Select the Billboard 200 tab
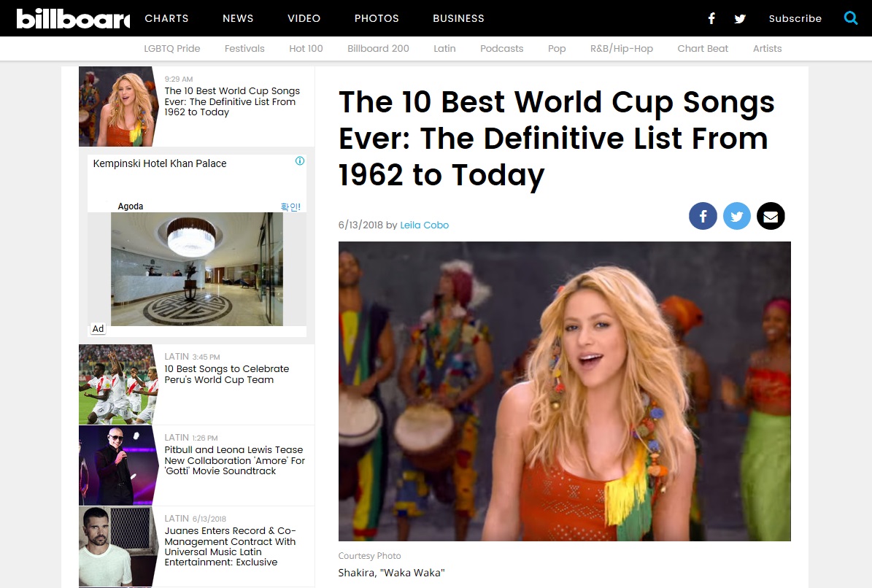The height and width of the screenshot is (588, 872). pos(378,49)
